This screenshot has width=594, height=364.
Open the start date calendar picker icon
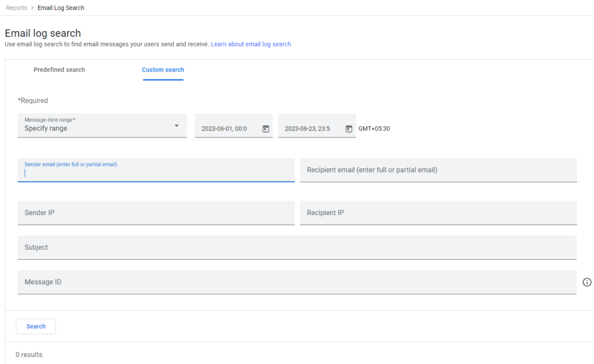tap(266, 129)
